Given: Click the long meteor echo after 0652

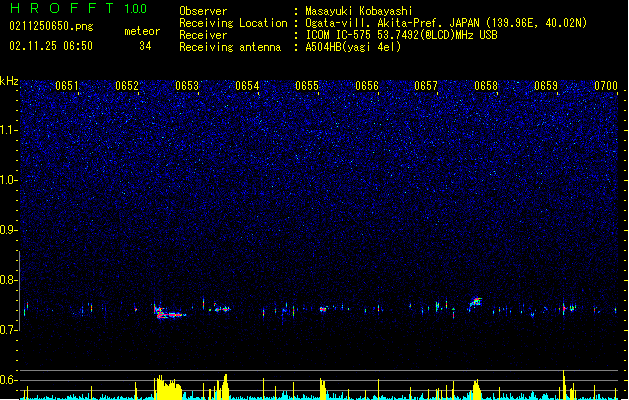Looking at the screenshot, I should [169, 313].
